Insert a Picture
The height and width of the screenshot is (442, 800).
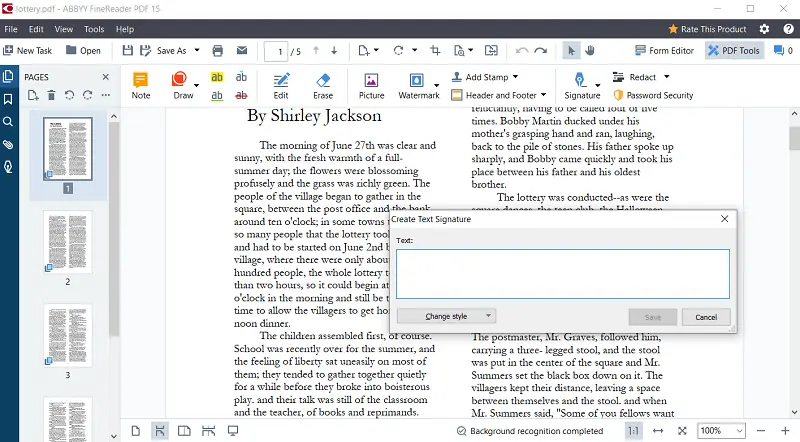click(371, 86)
